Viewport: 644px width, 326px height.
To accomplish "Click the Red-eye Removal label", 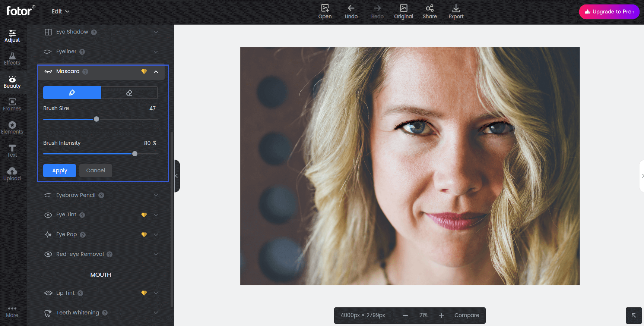I will click(x=80, y=254).
